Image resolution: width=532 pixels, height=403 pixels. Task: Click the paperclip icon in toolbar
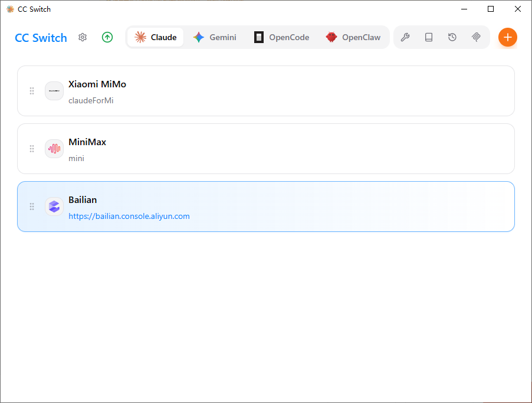(x=476, y=37)
